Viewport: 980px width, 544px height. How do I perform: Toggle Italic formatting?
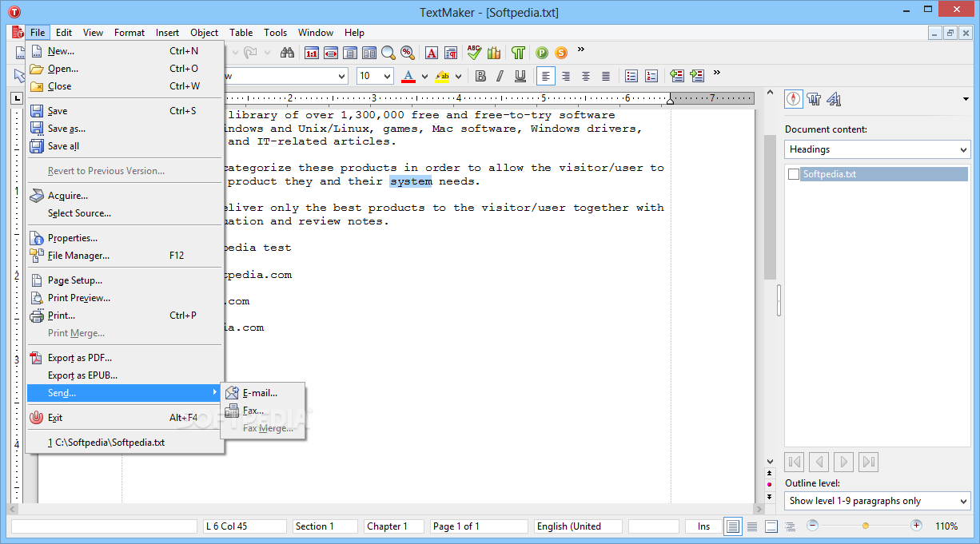point(500,76)
